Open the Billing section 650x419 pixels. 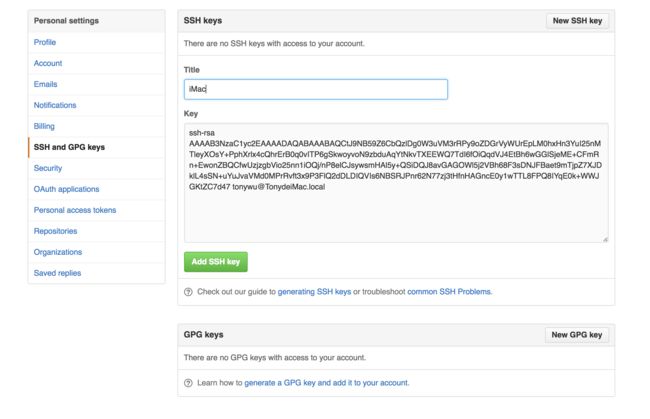pos(44,126)
